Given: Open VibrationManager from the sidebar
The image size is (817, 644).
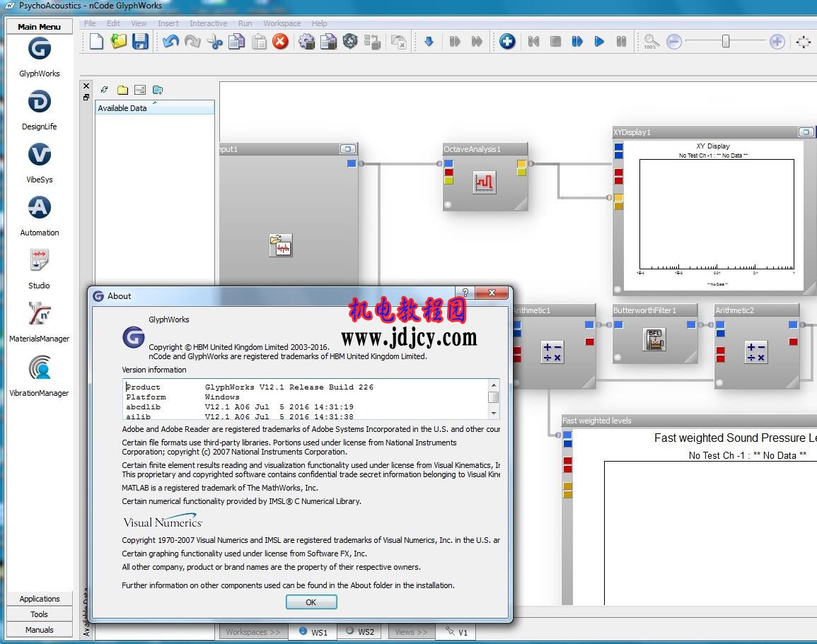Looking at the screenshot, I should pyautogui.click(x=39, y=368).
